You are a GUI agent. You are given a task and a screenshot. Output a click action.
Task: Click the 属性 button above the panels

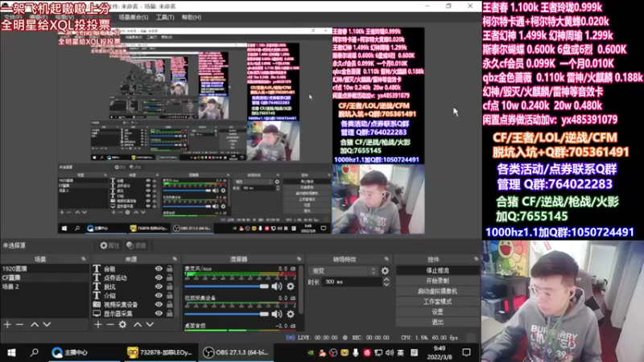pyautogui.click(x=109, y=245)
